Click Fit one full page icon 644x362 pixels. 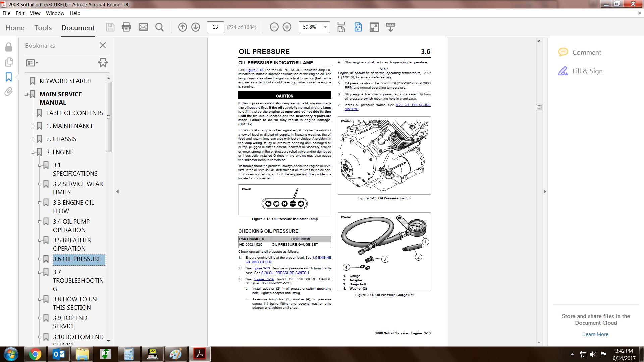point(358,27)
